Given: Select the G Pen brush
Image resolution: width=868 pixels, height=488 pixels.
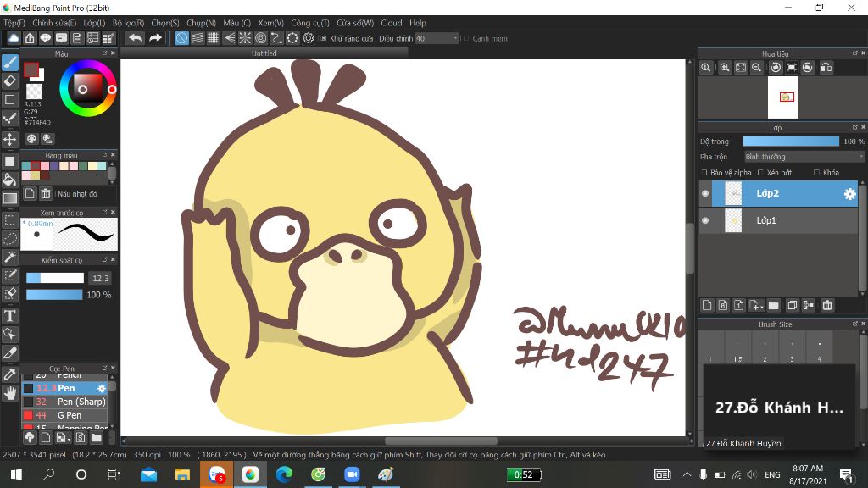Looking at the screenshot, I should coord(64,415).
